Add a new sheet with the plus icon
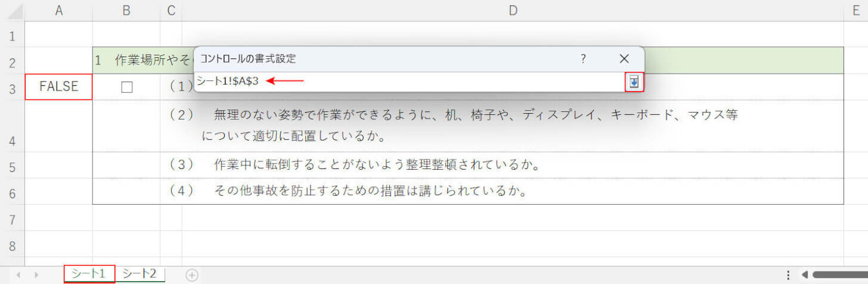Screen dimensions: 868x284 pos(191,274)
